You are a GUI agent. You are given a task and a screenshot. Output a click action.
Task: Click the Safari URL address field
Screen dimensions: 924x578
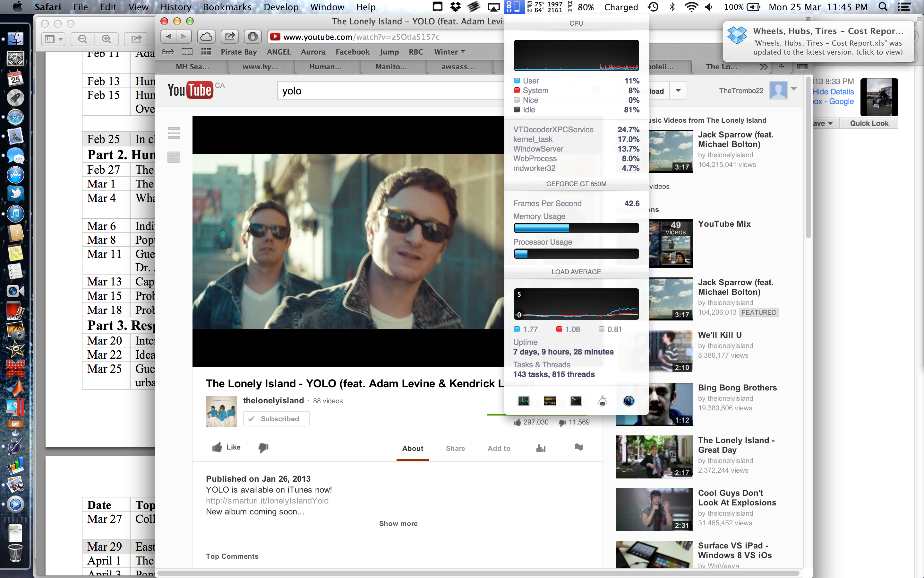(x=386, y=37)
